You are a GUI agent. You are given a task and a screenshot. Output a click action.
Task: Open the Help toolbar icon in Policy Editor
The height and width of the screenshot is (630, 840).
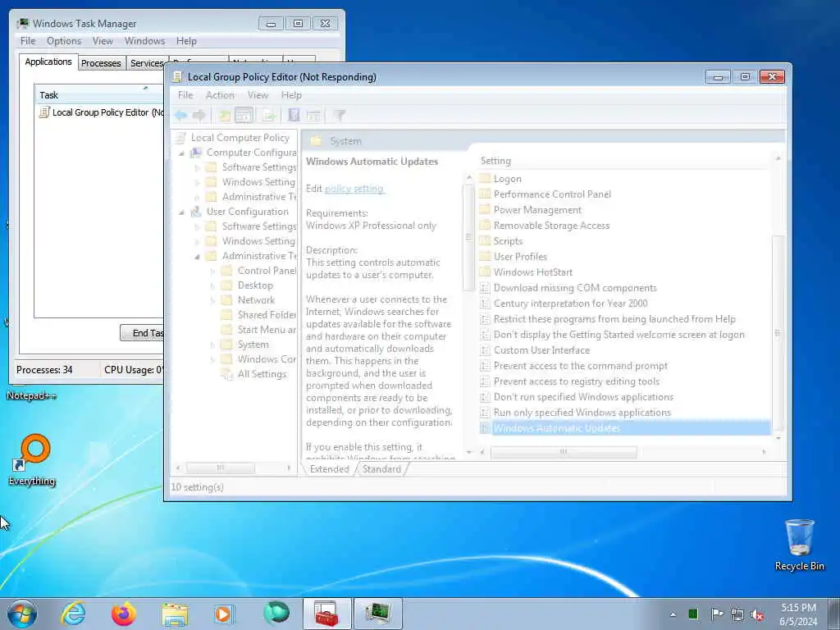point(294,115)
